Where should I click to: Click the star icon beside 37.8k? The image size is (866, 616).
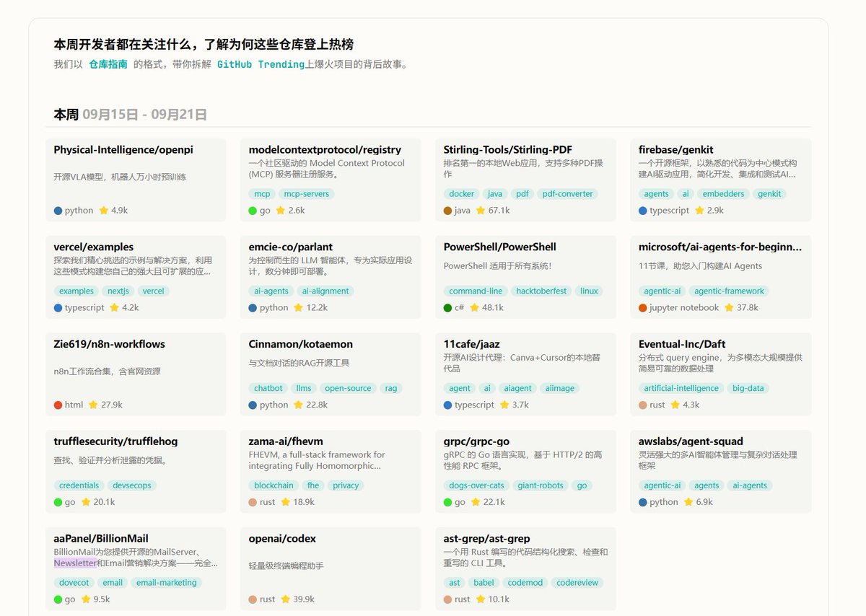tap(729, 308)
